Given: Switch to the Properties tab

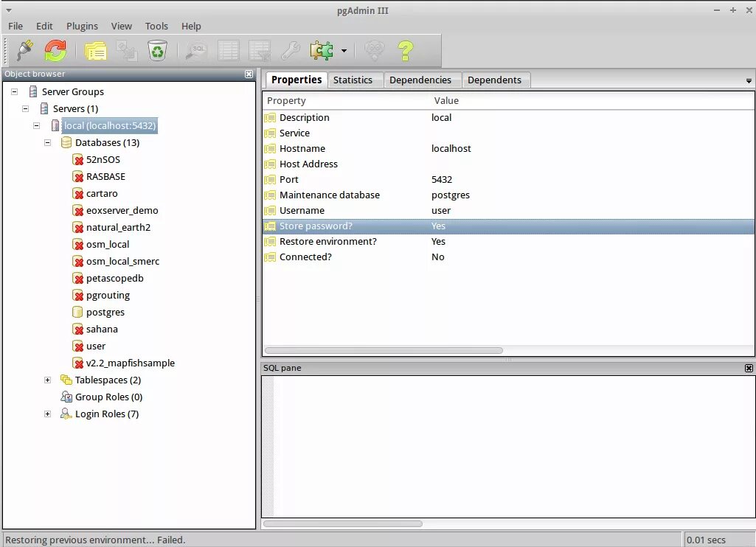Looking at the screenshot, I should 296,80.
